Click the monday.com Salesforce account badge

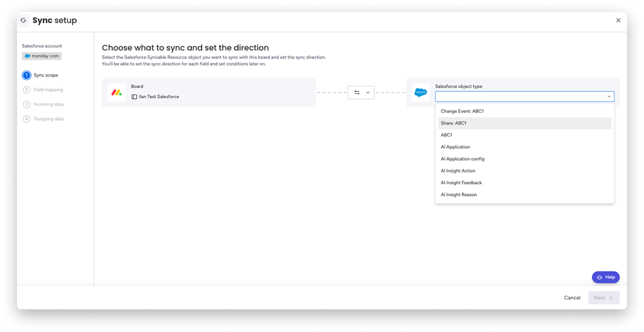pos(42,56)
